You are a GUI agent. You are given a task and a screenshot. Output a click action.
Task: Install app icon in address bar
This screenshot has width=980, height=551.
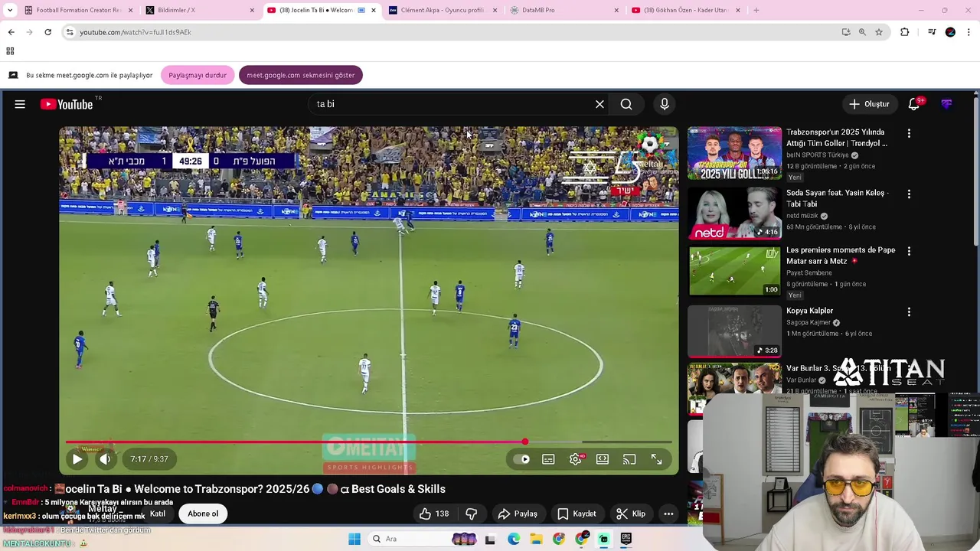tap(846, 32)
